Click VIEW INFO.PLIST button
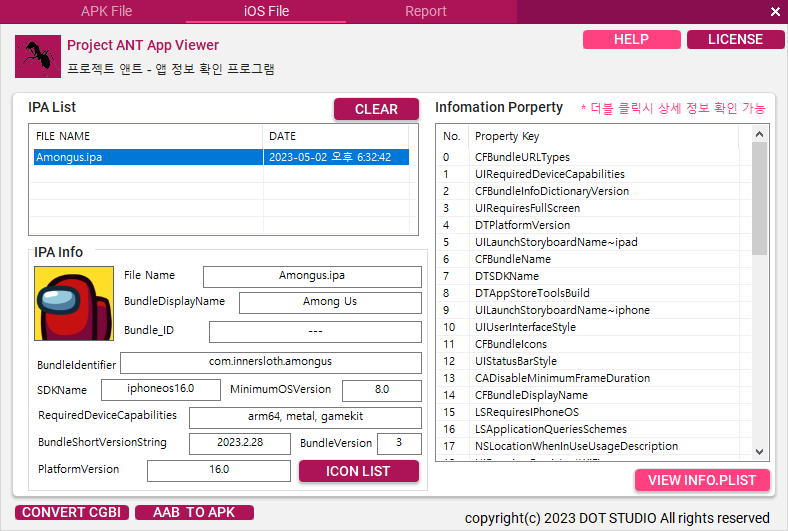 (x=702, y=480)
